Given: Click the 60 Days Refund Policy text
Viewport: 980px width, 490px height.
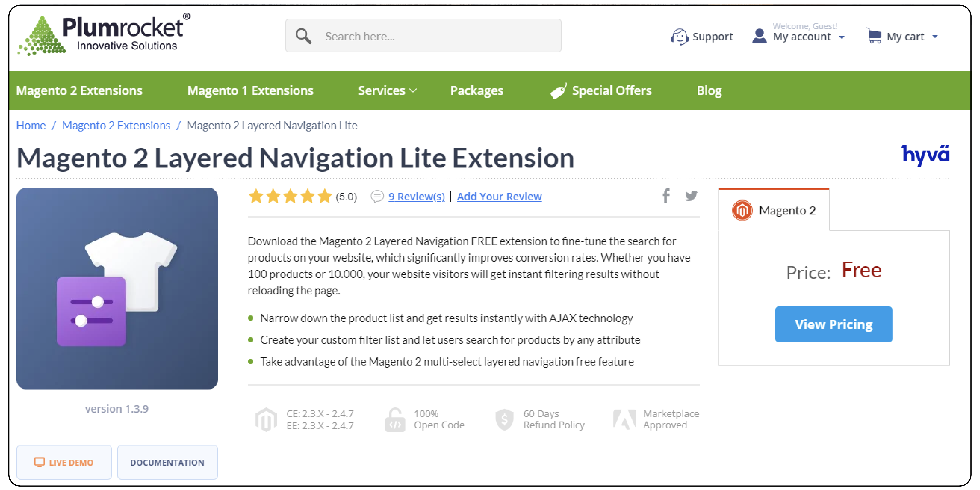Looking at the screenshot, I should (554, 419).
